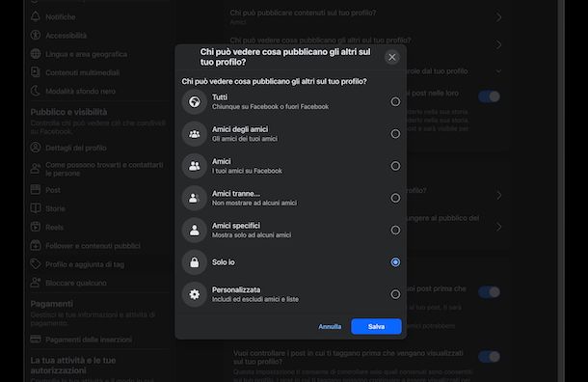Screen dimensions: 588x382
Task: Select the Amici degli amici radio option
Action: click(395, 133)
